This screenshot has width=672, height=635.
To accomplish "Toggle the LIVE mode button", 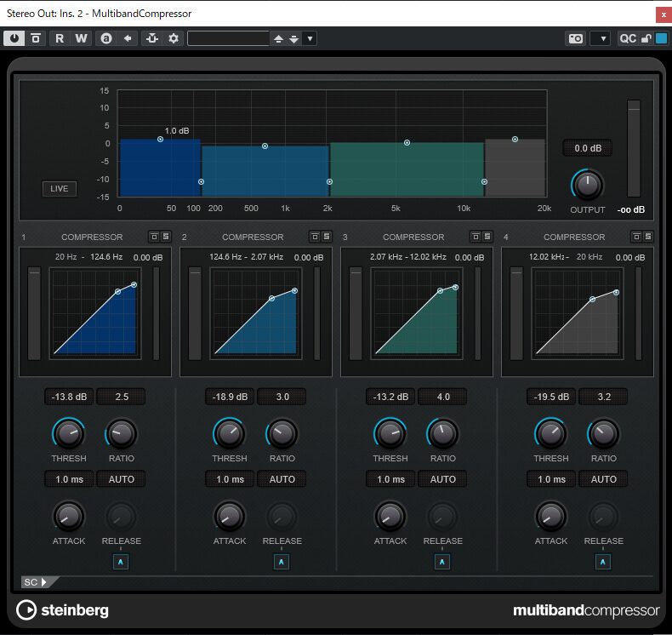I will click(x=60, y=189).
